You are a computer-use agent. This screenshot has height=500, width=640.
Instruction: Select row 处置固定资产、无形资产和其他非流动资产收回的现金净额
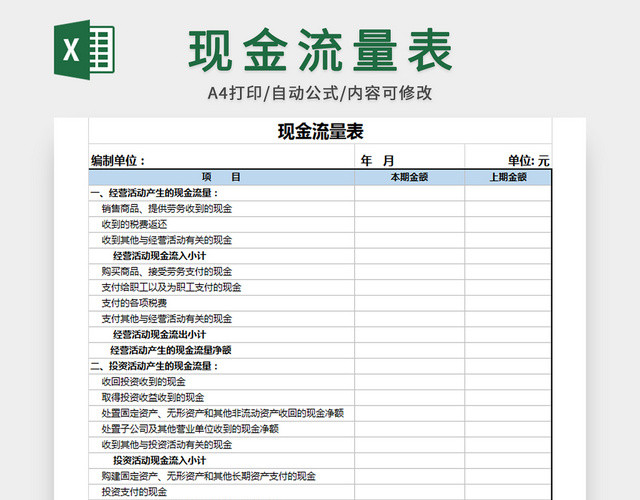point(320,413)
